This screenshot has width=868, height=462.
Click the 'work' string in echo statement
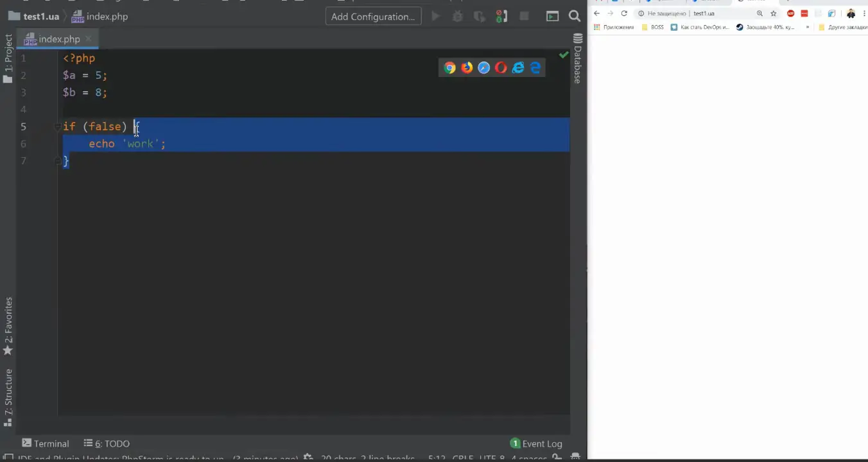coord(140,144)
